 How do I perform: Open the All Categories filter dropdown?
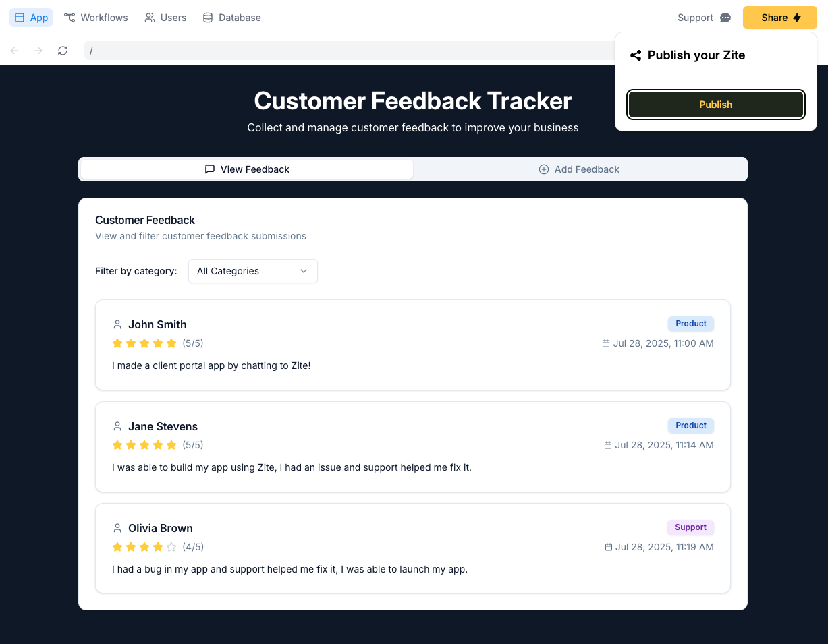[x=253, y=271]
